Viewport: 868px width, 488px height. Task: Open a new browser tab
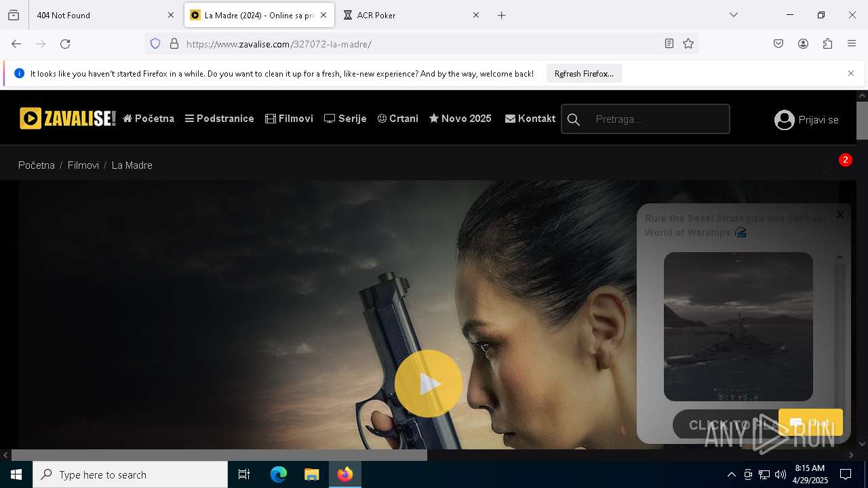point(502,15)
